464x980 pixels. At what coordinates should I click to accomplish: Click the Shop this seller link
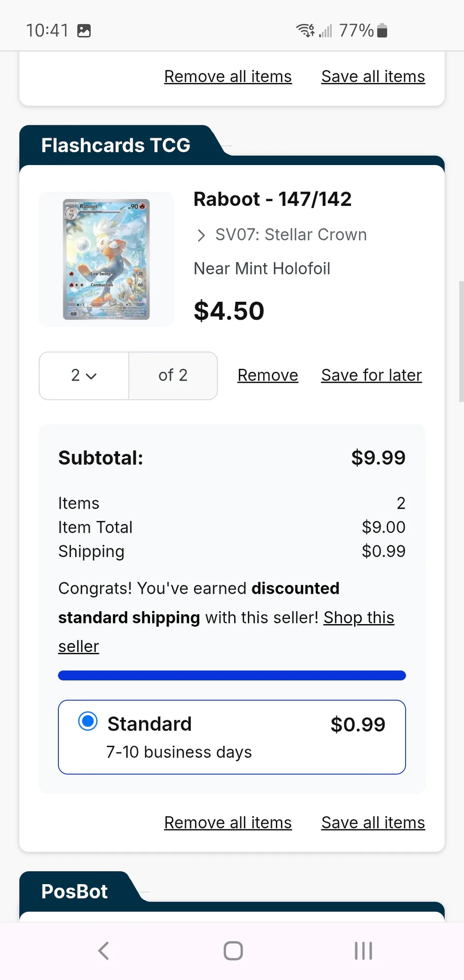tap(358, 618)
